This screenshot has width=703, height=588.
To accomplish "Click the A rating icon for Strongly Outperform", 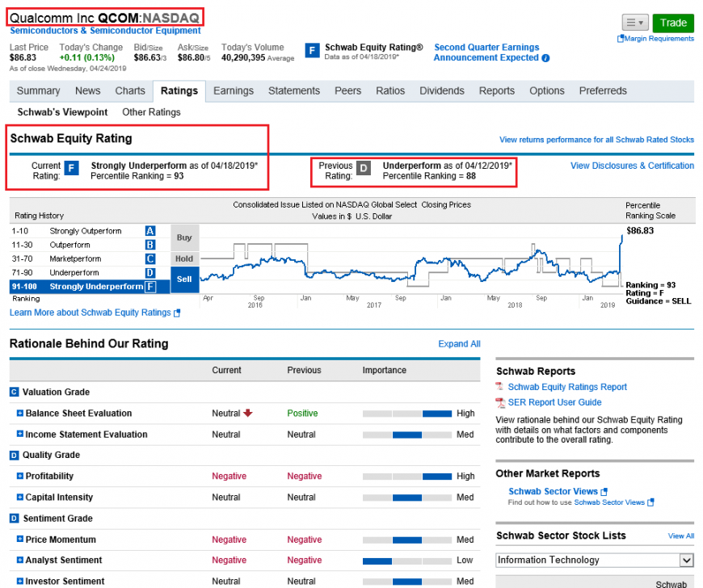I will [x=150, y=231].
